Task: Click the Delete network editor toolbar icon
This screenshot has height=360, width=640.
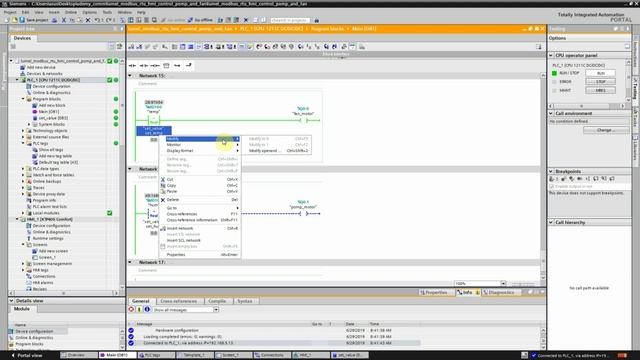Action: pos(139,47)
